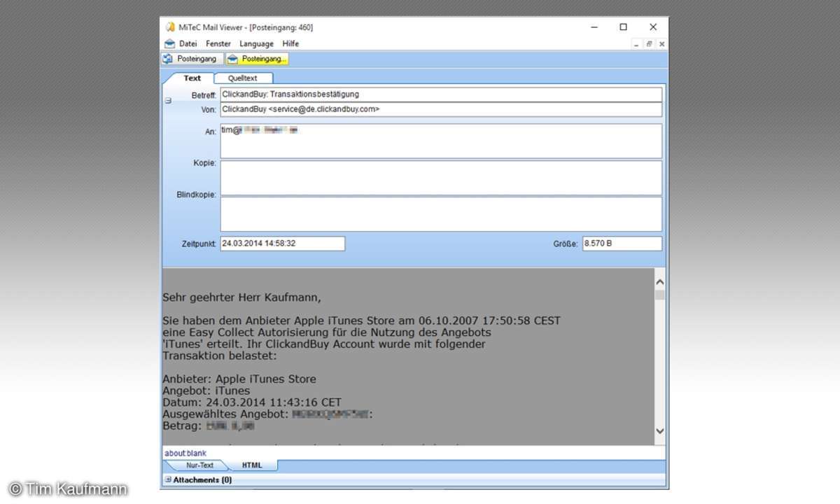The height and width of the screenshot is (504, 840).
Task: Switch to the Quelltext tab
Action: pos(242,78)
